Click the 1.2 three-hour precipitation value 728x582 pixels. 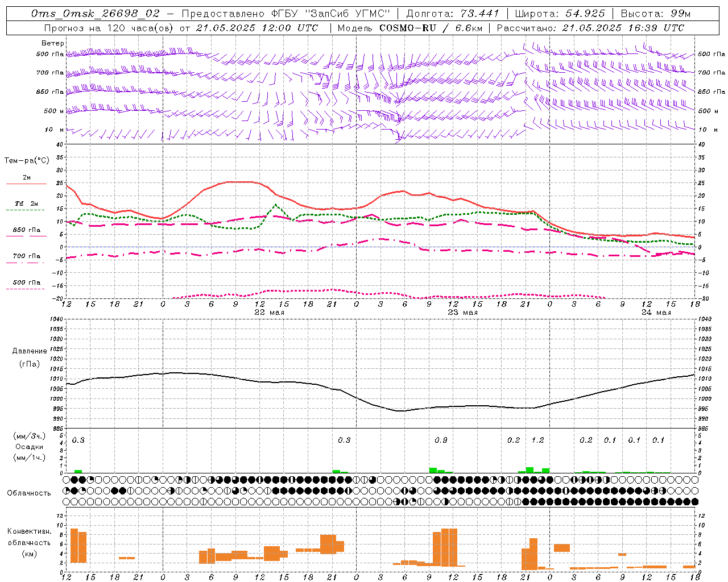tap(537, 440)
